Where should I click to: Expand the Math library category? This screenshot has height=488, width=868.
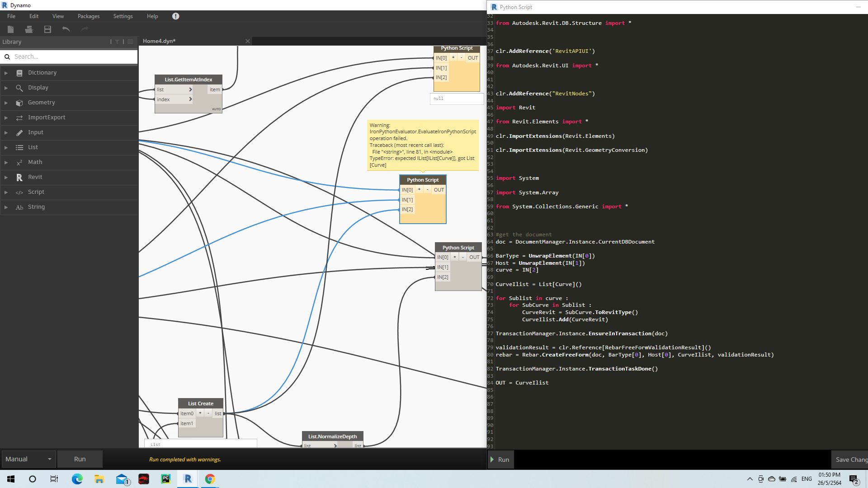click(x=6, y=162)
